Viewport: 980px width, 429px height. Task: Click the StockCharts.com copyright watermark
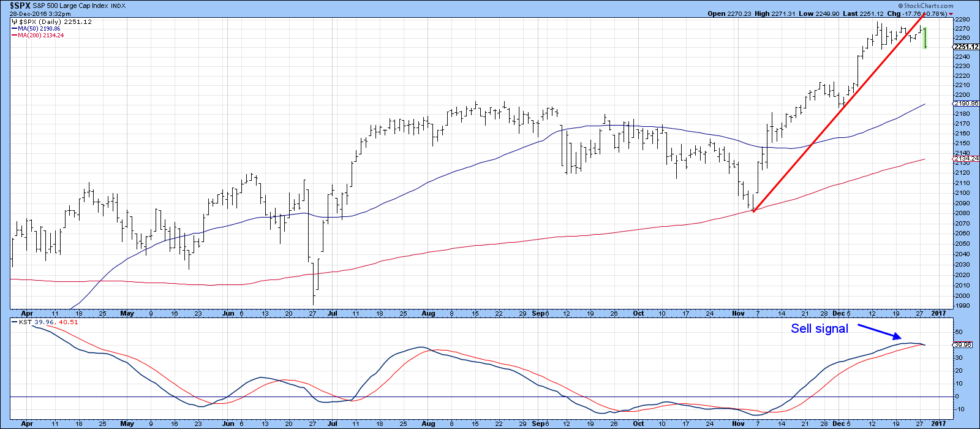click(x=927, y=6)
